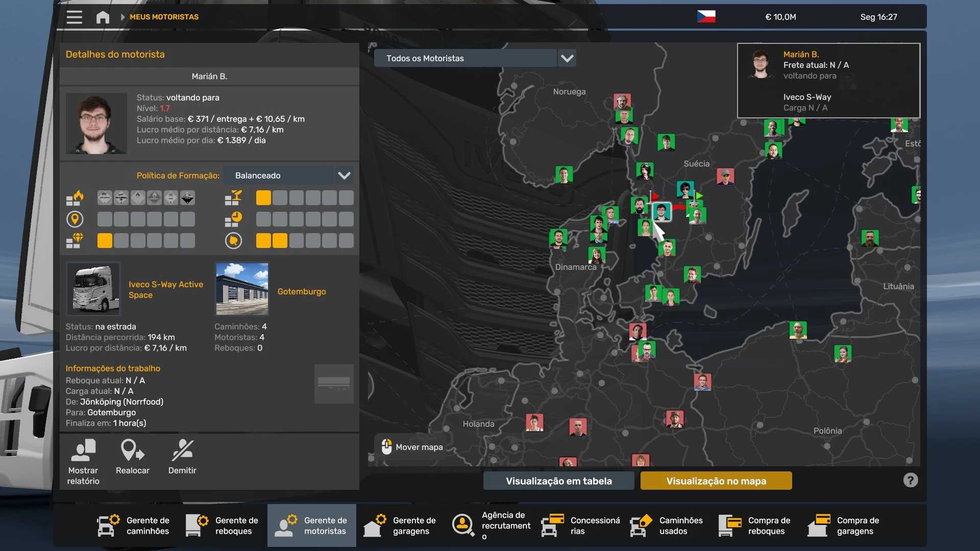The width and height of the screenshot is (980, 551).
Task: Open the Gerente de garagens tab
Action: (400, 525)
